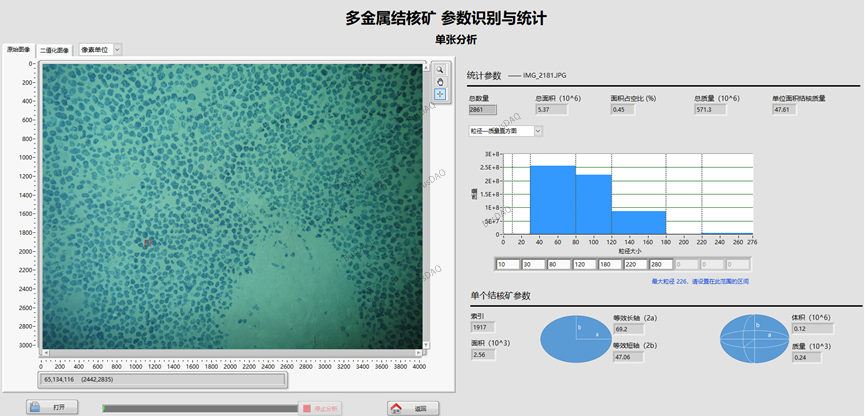Click the analysis progress bar
Image resolution: width=865 pixels, height=416 pixels.
pos(198,408)
